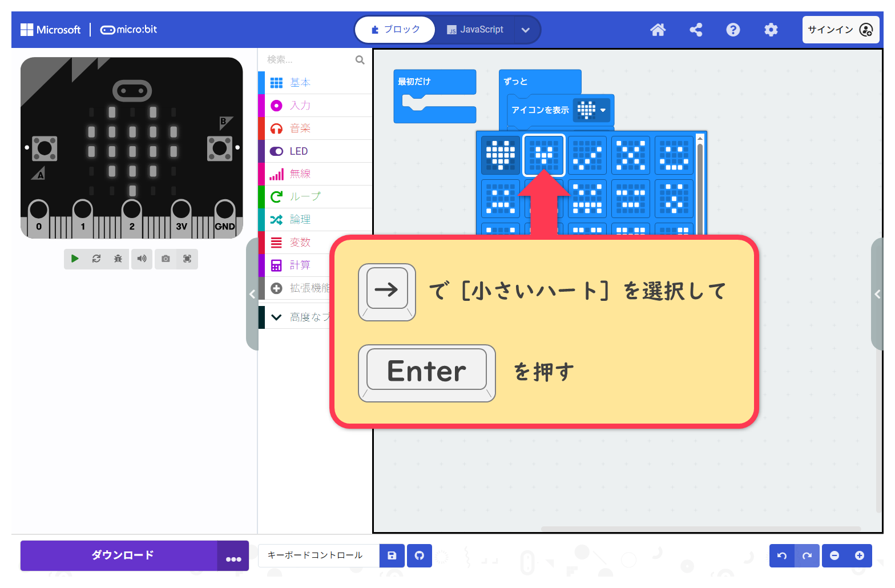Open the 計算 block category
Screen dimensions: 895x588
tap(294, 265)
